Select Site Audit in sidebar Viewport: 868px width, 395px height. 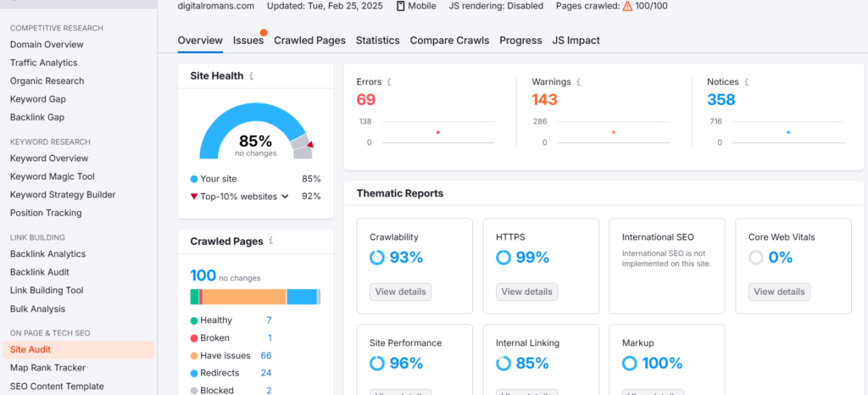(78, 349)
